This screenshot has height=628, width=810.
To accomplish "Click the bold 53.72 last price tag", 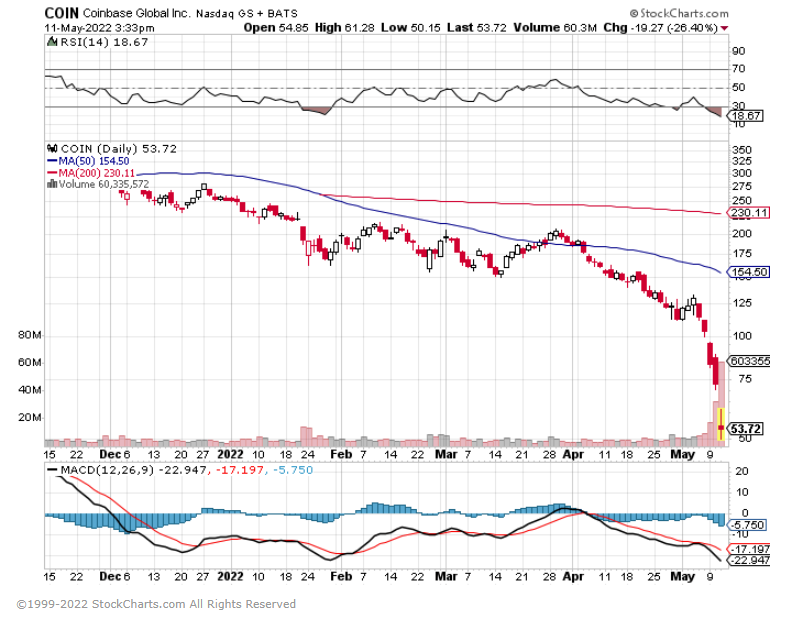I will click(x=746, y=429).
